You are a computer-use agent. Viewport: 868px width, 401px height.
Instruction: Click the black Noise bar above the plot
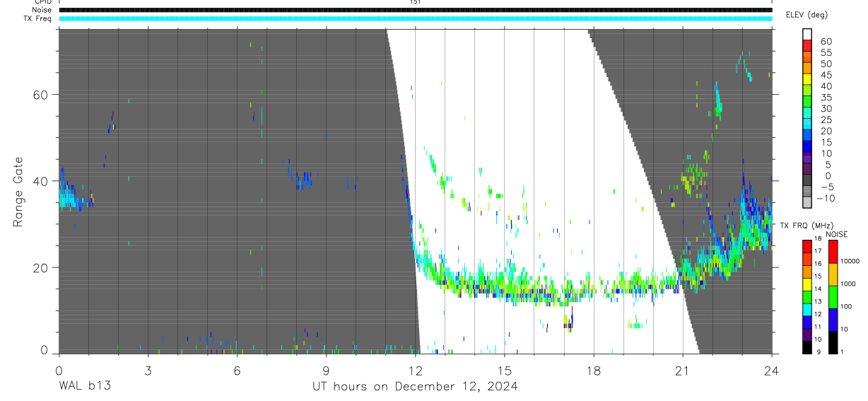click(416, 10)
